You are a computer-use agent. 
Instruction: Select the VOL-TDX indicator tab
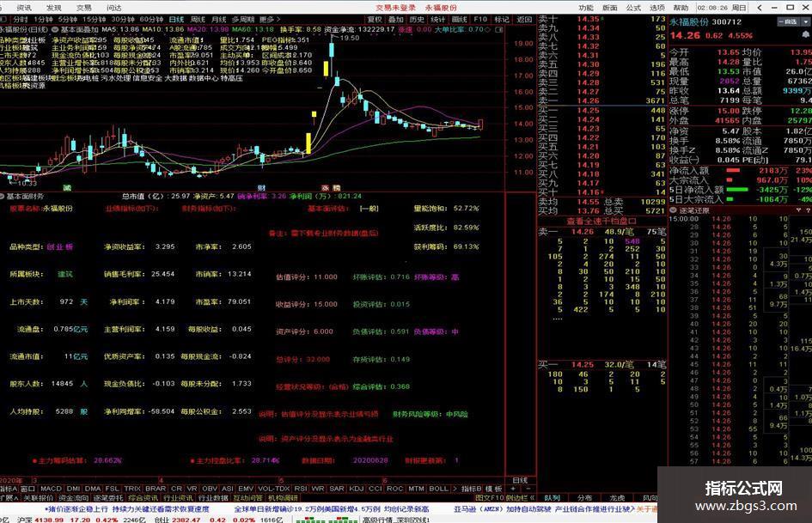[273, 489]
